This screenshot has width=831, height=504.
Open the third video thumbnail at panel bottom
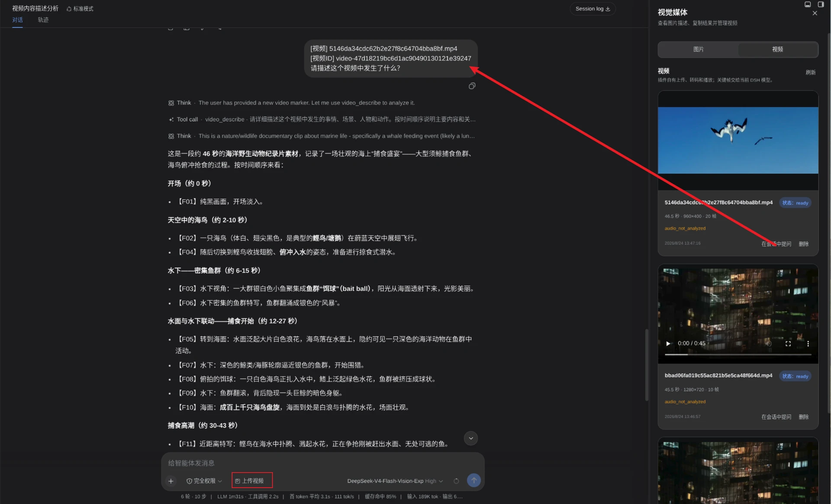point(738,472)
